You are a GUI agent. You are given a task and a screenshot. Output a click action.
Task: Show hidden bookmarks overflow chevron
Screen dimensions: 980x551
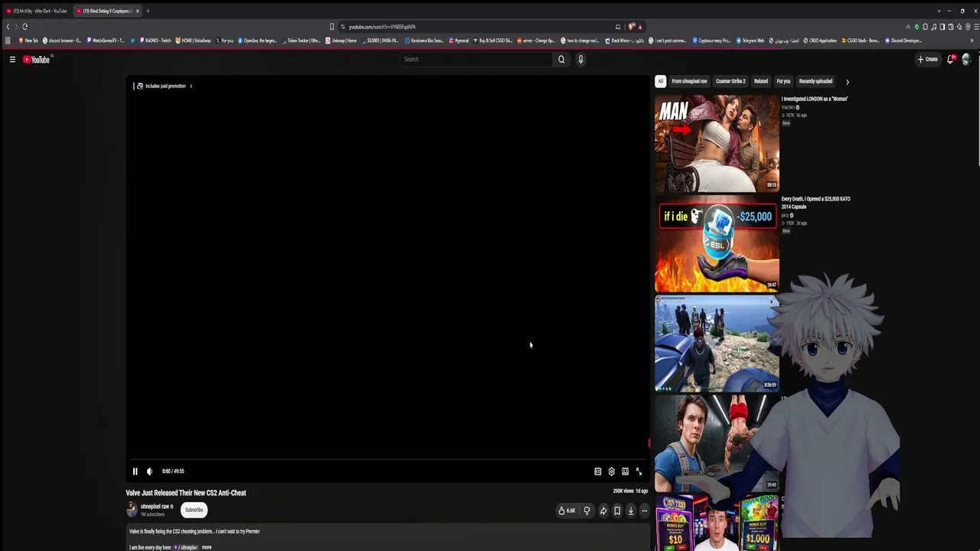(972, 41)
